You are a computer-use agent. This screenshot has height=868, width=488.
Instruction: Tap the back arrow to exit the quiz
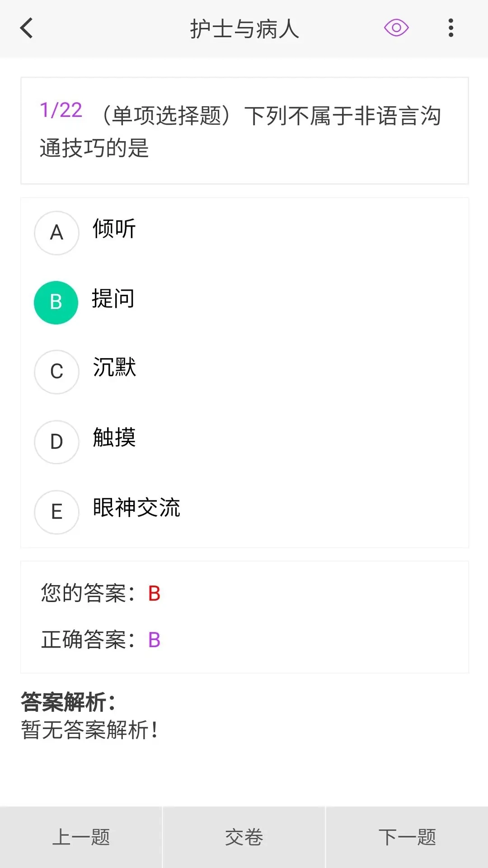pyautogui.click(x=26, y=28)
